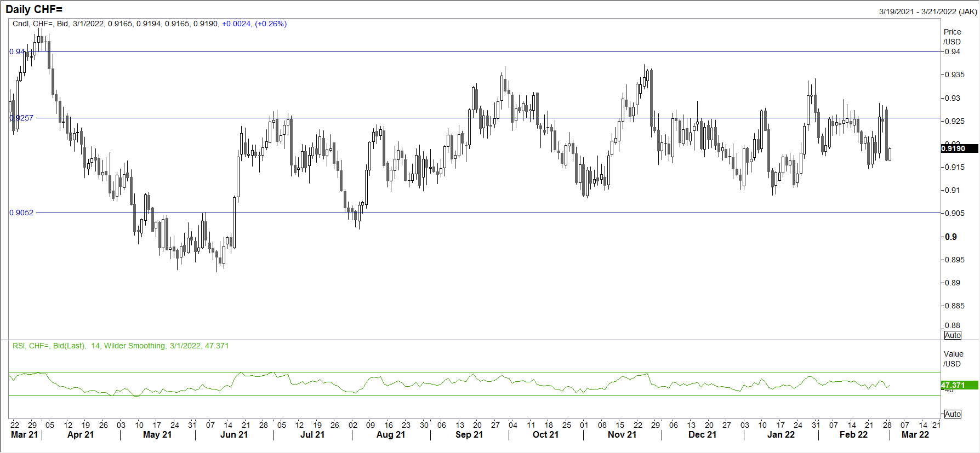Viewport: 980px width, 453px height.
Task: Click the "Feb 22" month label
Action: point(854,434)
